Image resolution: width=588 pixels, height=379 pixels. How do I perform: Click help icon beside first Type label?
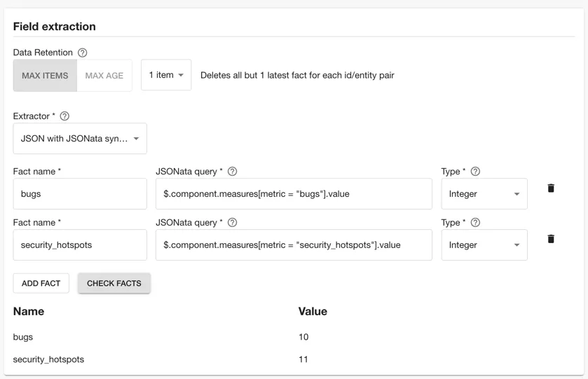click(475, 172)
